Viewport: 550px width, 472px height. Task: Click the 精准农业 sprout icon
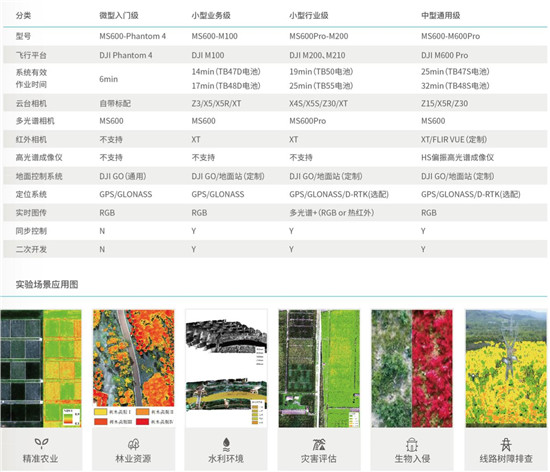[x=41, y=444]
